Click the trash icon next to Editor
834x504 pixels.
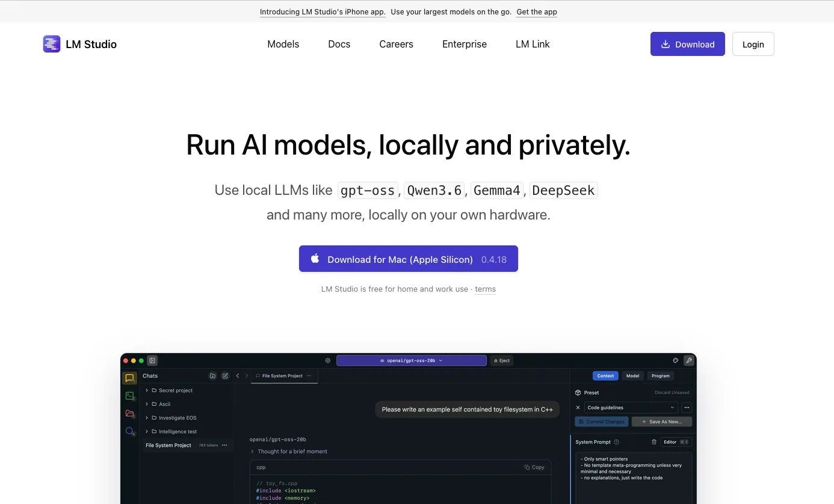pyautogui.click(x=654, y=442)
